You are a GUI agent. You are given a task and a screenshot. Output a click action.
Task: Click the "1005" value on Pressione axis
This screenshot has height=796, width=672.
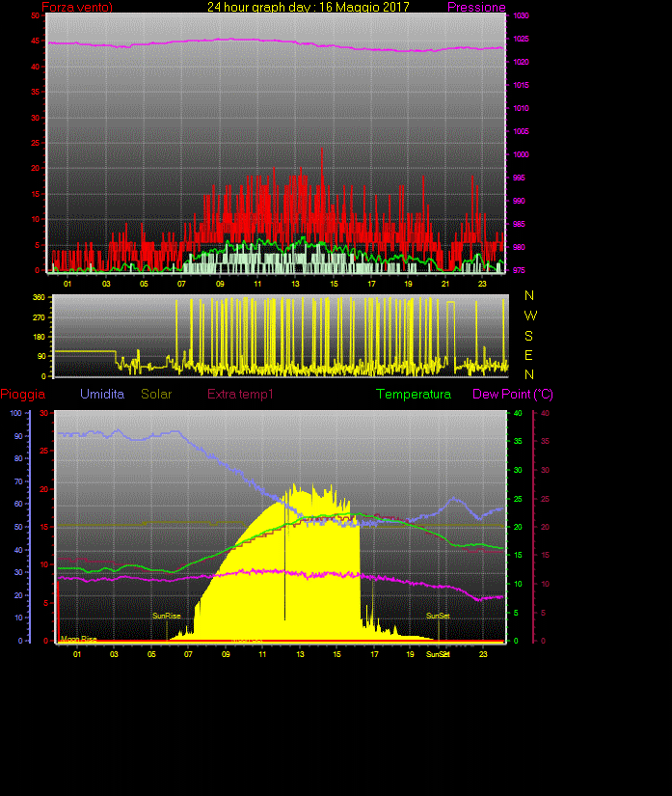521,131
